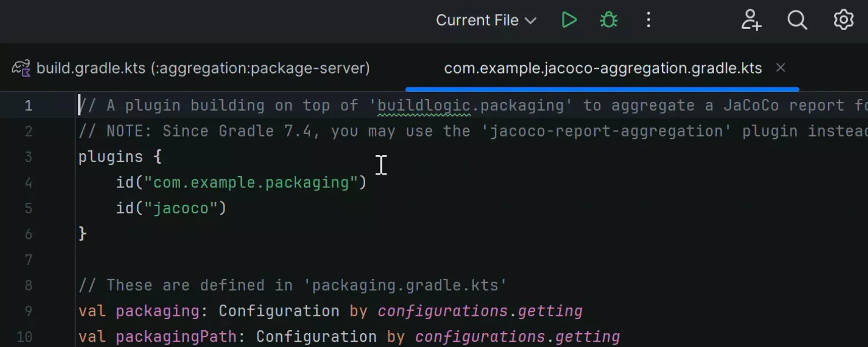Click line number 5 in the gutter

[28, 209]
